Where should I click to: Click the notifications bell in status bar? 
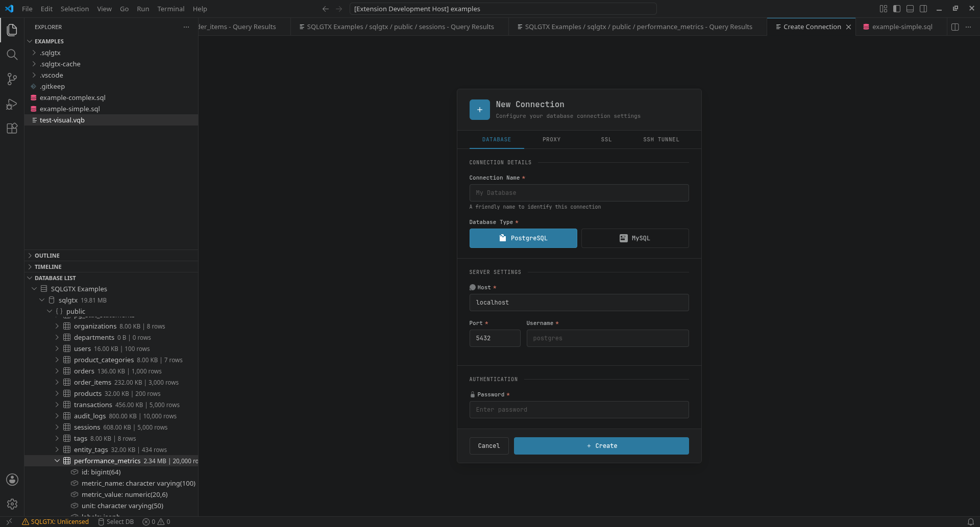(x=971, y=522)
